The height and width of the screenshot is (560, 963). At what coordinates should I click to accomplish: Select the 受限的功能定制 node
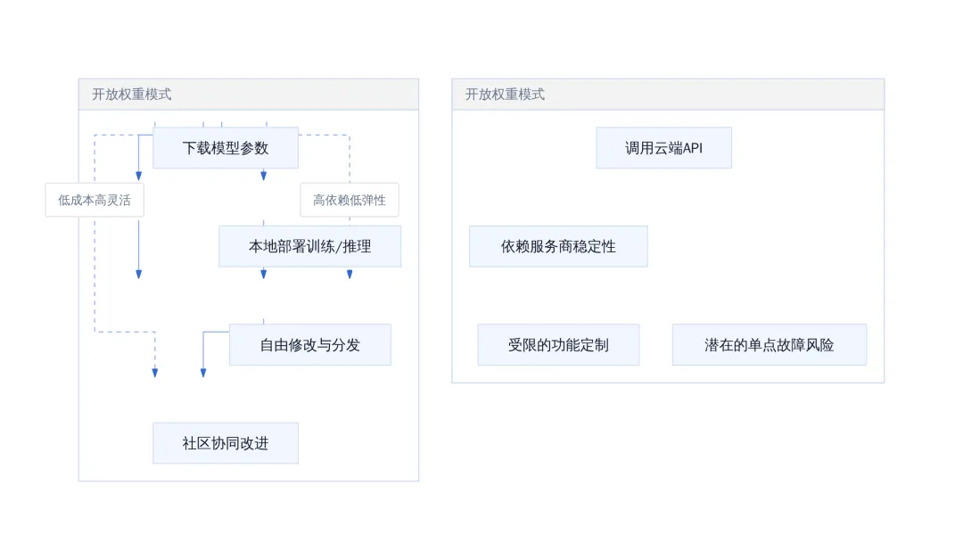[x=558, y=344]
